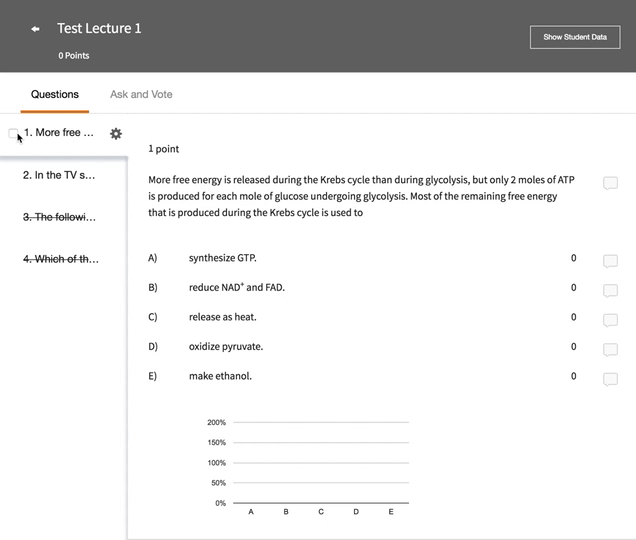Open comment bubble beside the question text
The width and height of the screenshot is (636, 540).
pyautogui.click(x=610, y=183)
